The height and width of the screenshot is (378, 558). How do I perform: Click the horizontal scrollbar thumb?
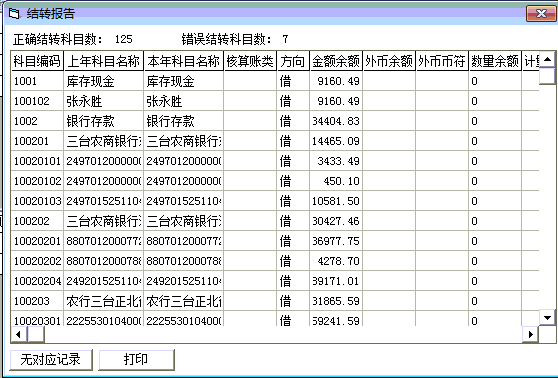[x=36, y=335]
